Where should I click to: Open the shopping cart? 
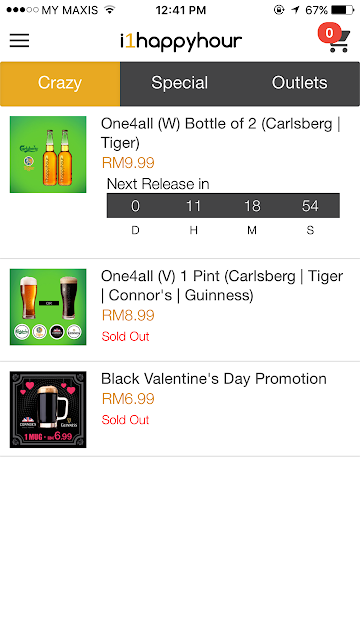339,42
